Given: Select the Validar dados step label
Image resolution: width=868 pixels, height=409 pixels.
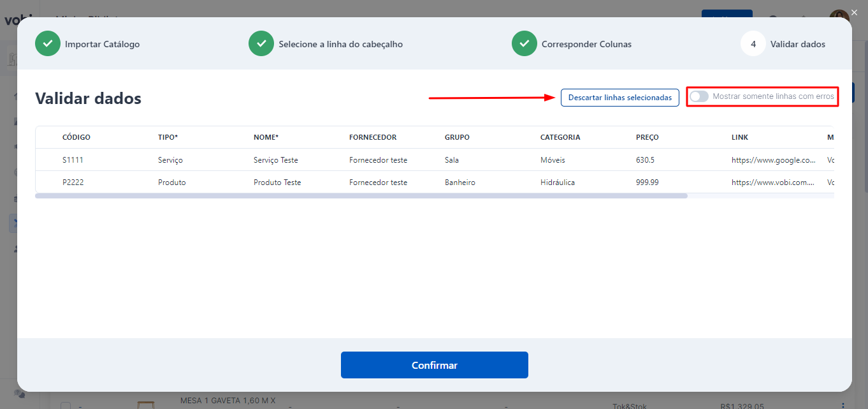Looking at the screenshot, I should [798, 44].
